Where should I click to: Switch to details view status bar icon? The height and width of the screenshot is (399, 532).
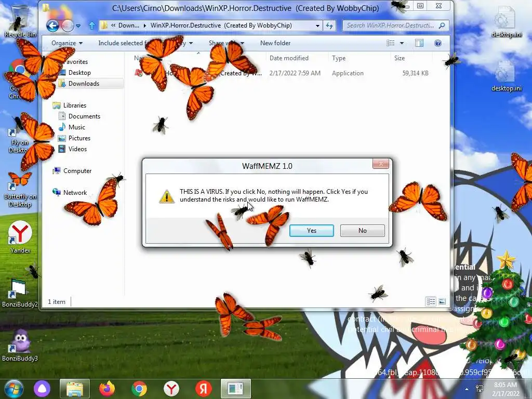(x=431, y=301)
